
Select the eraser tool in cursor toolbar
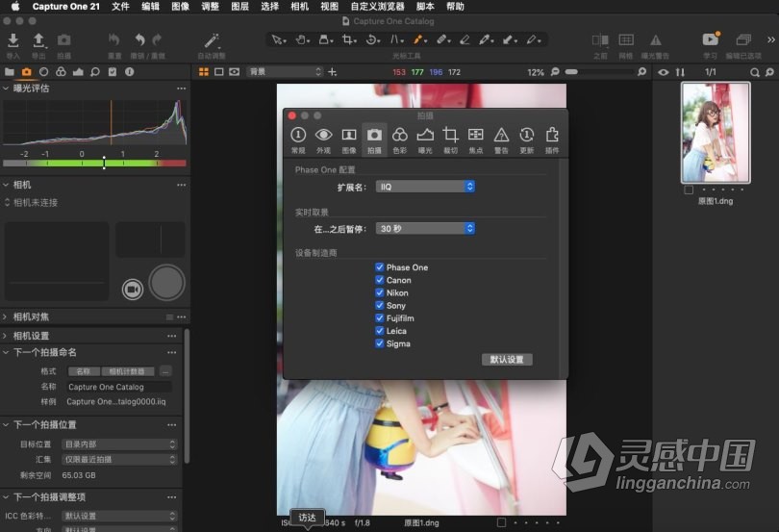[x=465, y=39]
